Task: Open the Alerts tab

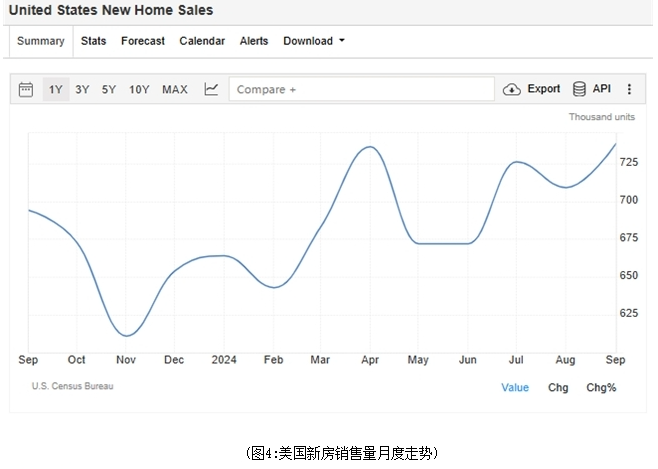Action: (x=254, y=41)
